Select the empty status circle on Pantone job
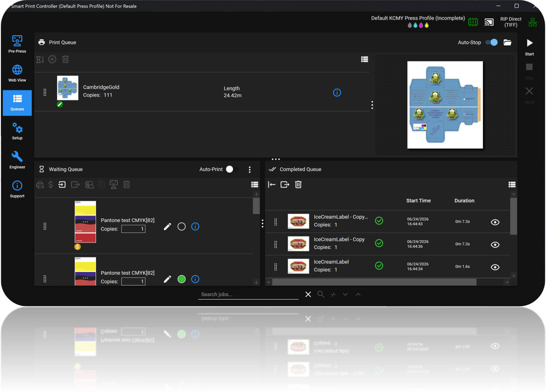 point(182,226)
